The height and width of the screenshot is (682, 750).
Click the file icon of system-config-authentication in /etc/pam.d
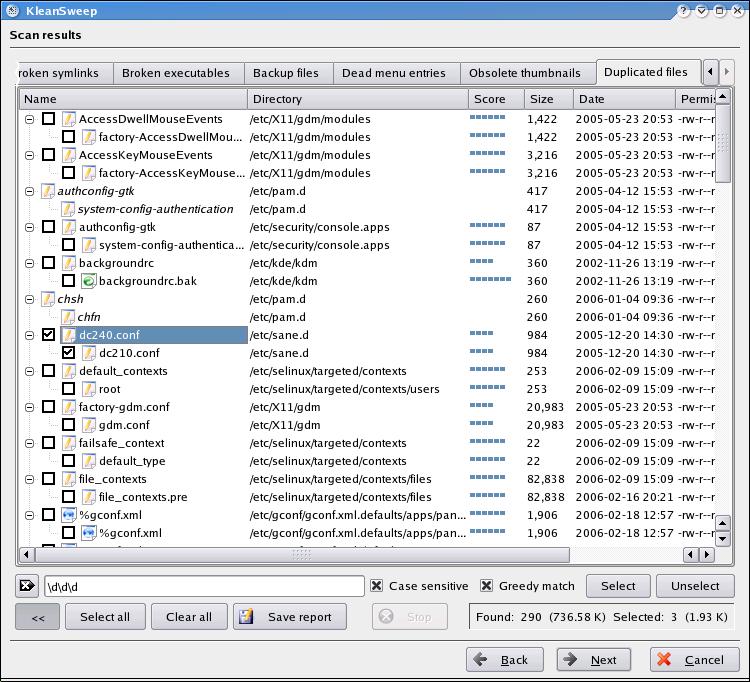click(x=68, y=209)
